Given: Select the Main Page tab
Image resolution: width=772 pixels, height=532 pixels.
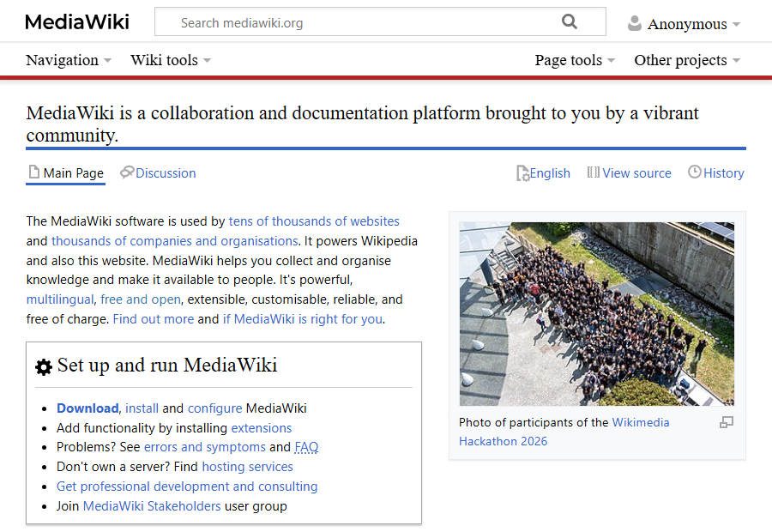Looking at the screenshot, I should pyautogui.click(x=66, y=173).
